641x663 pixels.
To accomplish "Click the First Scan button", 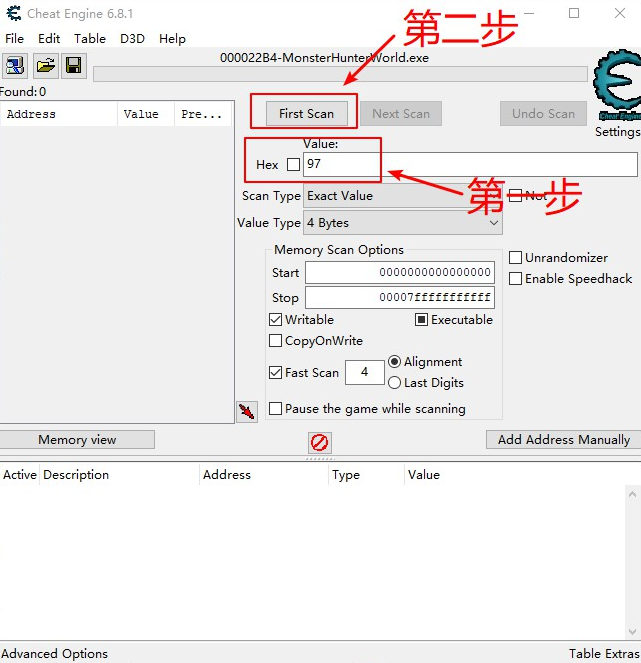I will pos(306,113).
